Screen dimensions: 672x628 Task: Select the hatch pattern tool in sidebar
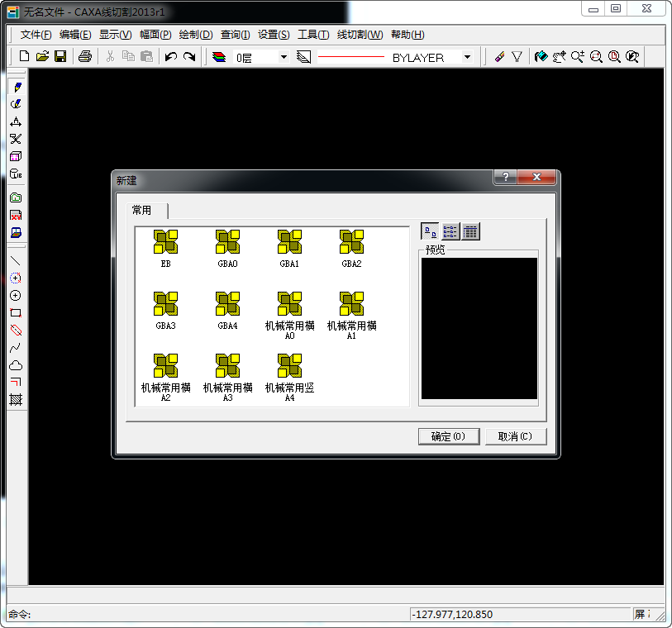point(16,400)
